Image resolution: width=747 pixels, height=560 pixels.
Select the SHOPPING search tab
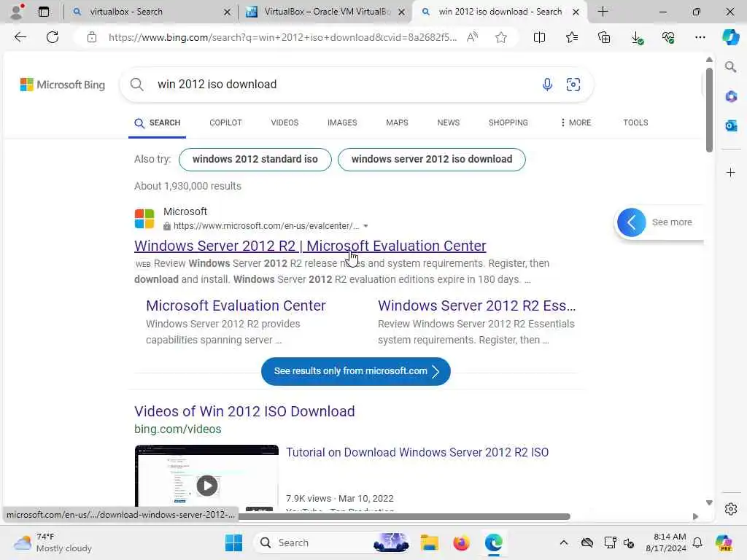click(508, 122)
